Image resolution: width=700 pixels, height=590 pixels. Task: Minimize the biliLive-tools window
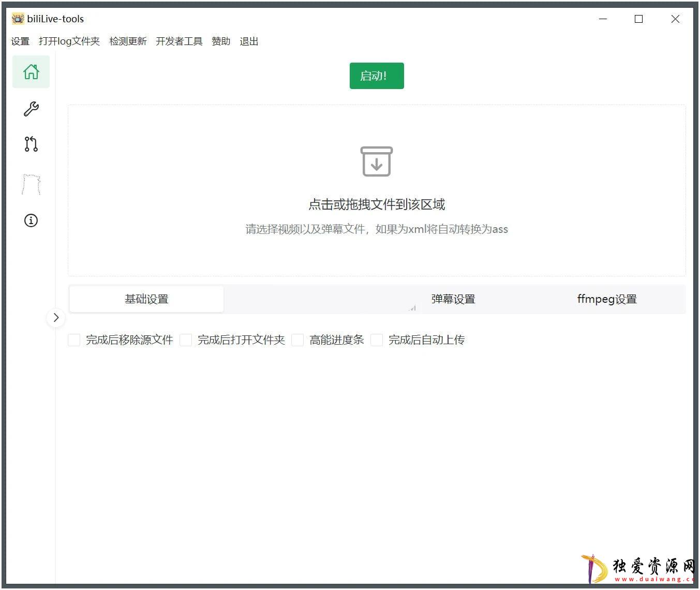click(x=603, y=19)
